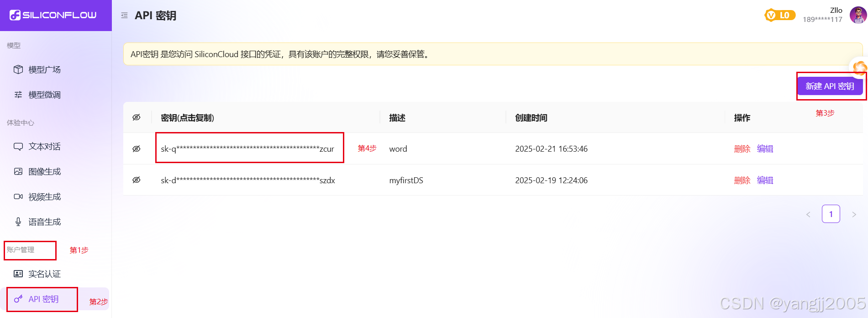Delete the myfirstDS key row
Screen dimensions: 868x318
point(742,180)
